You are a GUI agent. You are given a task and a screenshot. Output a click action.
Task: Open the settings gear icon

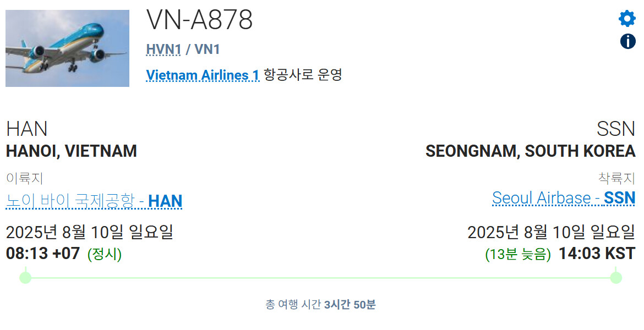[627, 19]
